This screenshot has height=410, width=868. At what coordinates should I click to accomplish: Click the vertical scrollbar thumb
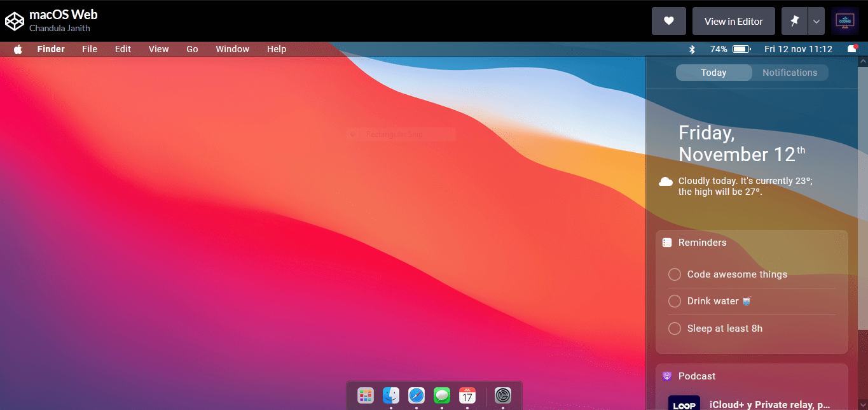click(863, 197)
